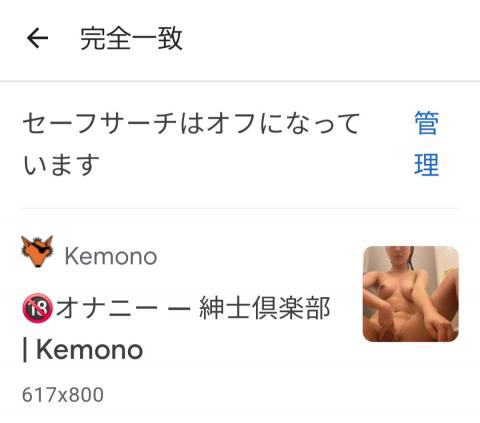Open the search result thumbnail image
Screen dimensions: 480x423
(411, 294)
